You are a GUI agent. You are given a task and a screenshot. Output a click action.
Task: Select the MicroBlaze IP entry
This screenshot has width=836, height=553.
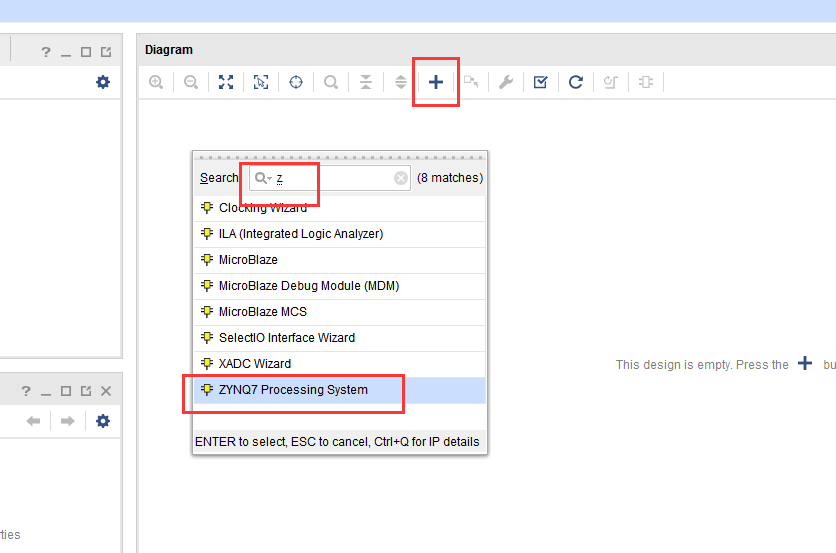340,260
